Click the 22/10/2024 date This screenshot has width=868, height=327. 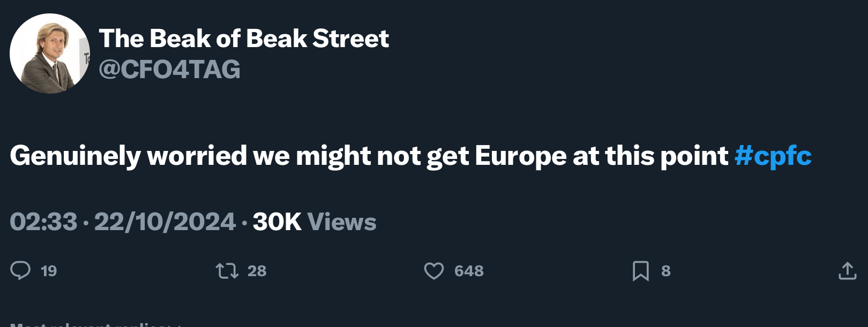coord(165,222)
